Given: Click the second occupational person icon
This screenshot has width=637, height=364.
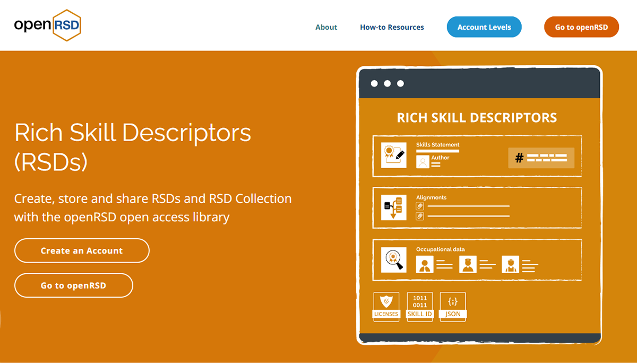Looking at the screenshot, I should (468, 264).
